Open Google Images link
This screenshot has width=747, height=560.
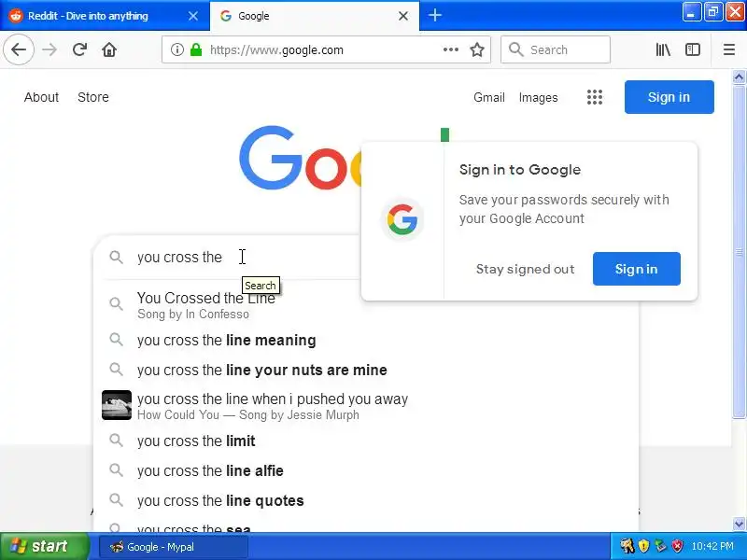[x=539, y=97]
